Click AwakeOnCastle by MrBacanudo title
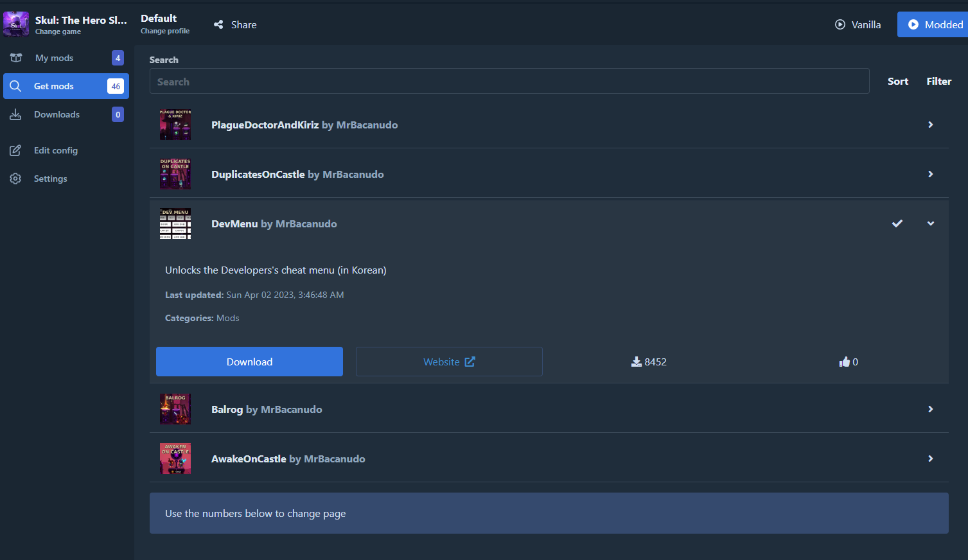 tap(288, 459)
